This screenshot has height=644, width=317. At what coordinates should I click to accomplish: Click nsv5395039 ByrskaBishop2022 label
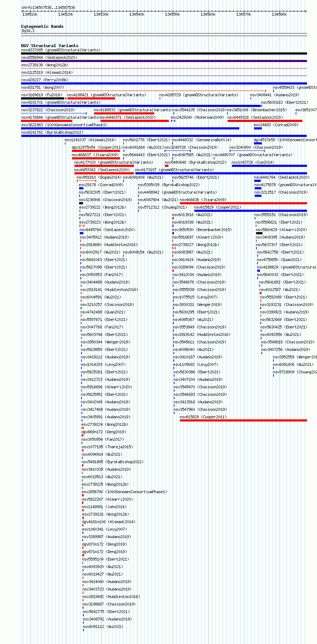(169, 185)
